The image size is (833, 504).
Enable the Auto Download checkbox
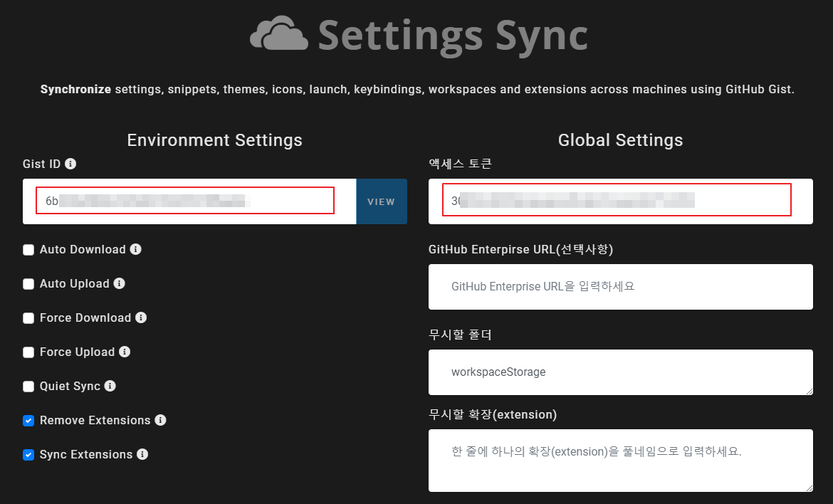28,250
